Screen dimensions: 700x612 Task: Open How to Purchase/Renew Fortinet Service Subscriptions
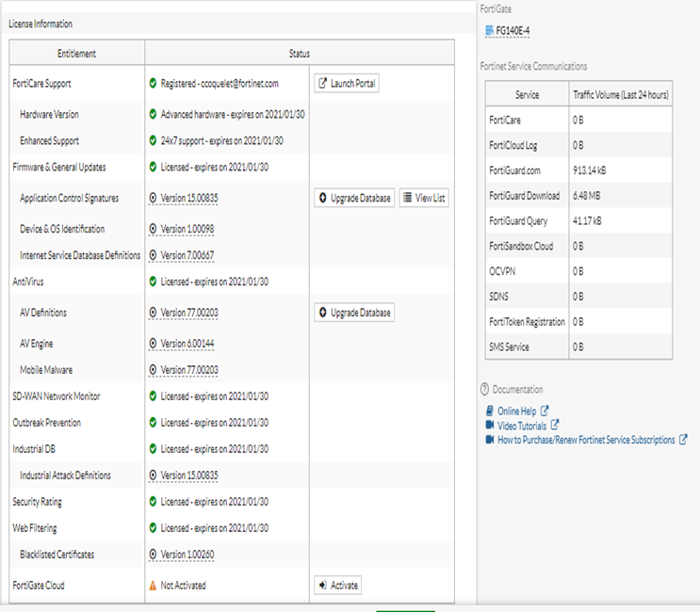point(586,440)
